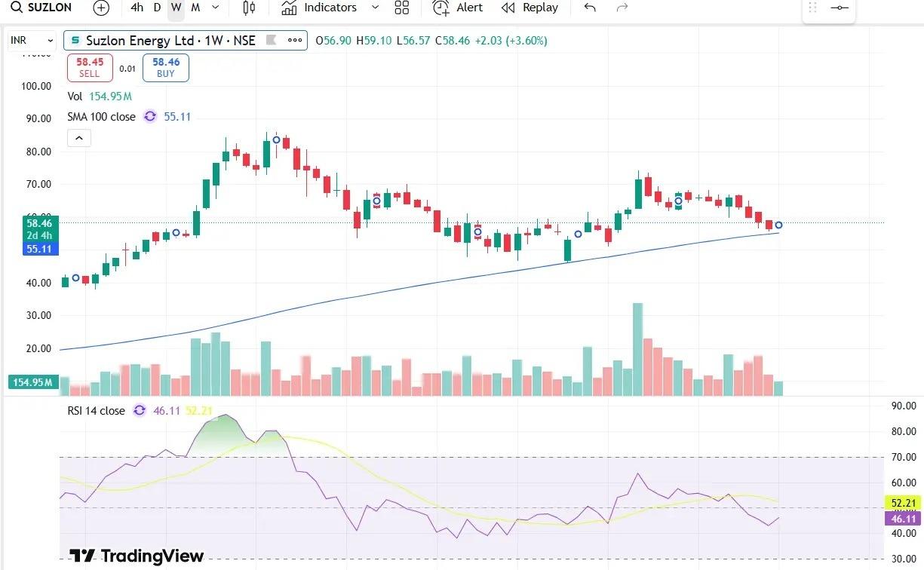Select the D daily timeframe
This screenshot has width=924, height=570.
click(x=157, y=8)
